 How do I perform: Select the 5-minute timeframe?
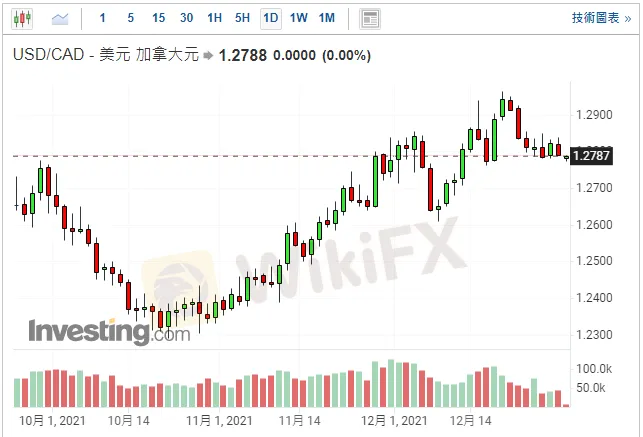[130, 18]
